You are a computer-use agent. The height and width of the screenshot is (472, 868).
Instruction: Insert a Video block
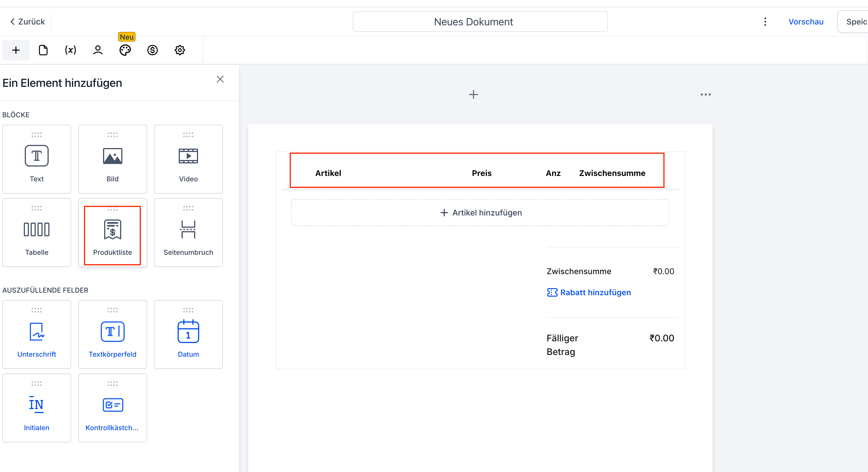pyautogui.click(x=188, y=159)
